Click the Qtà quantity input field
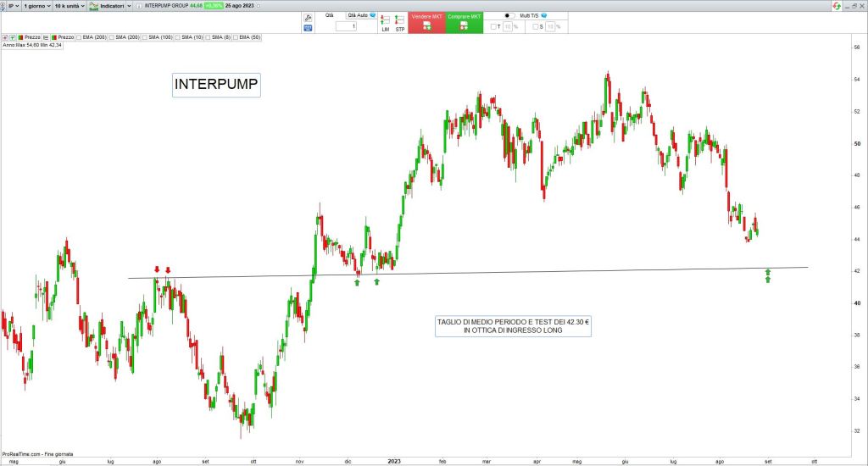The height and width of the screenshot is (466, 868). [x=346, y=26]
